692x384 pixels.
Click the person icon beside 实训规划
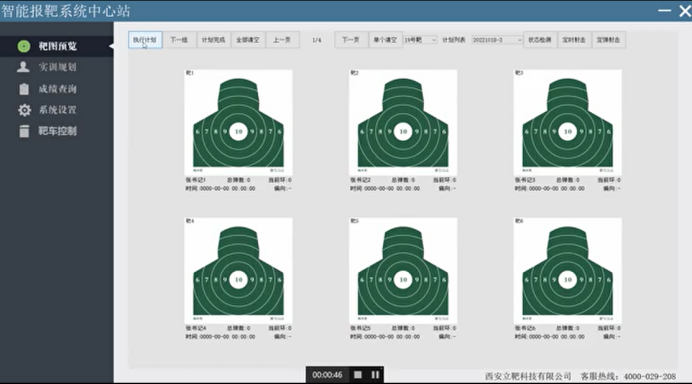[x=23, y=67]
